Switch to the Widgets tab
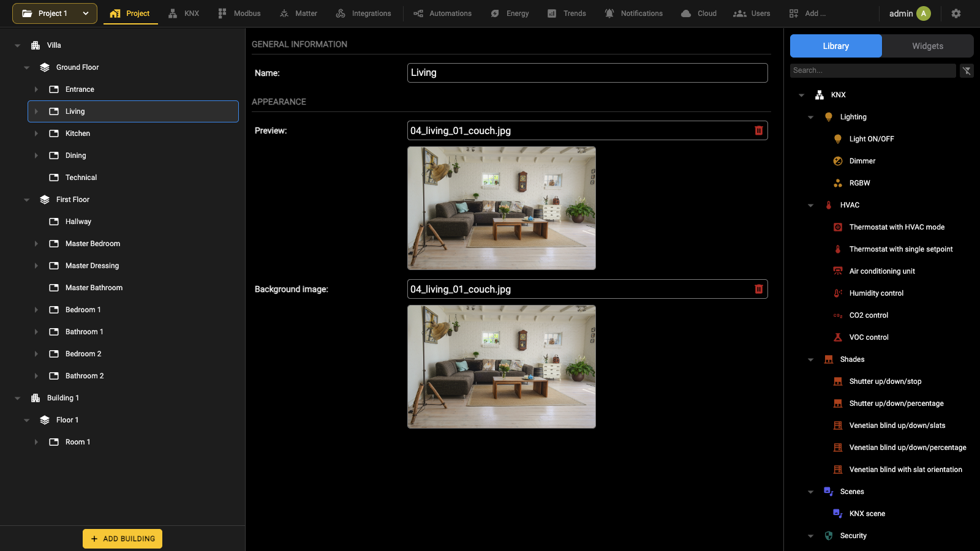This screenshot has width=980, height=551. coord(927,46)
